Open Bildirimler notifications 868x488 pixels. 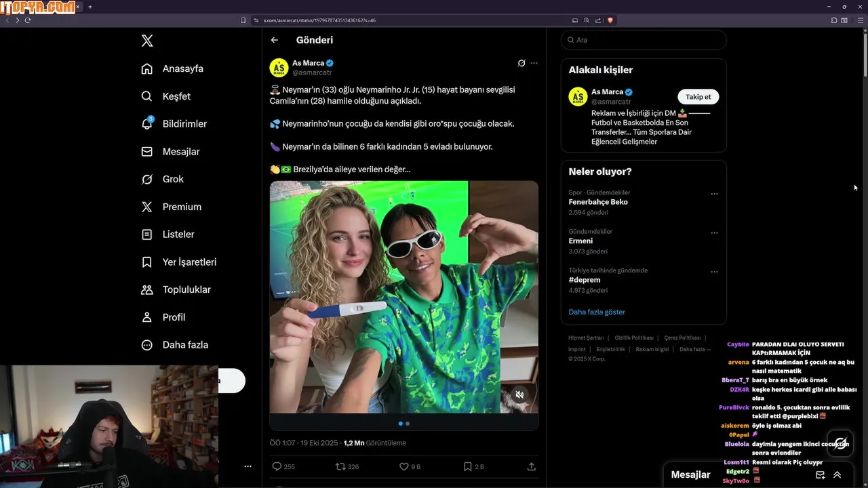[x=174, y=124]
